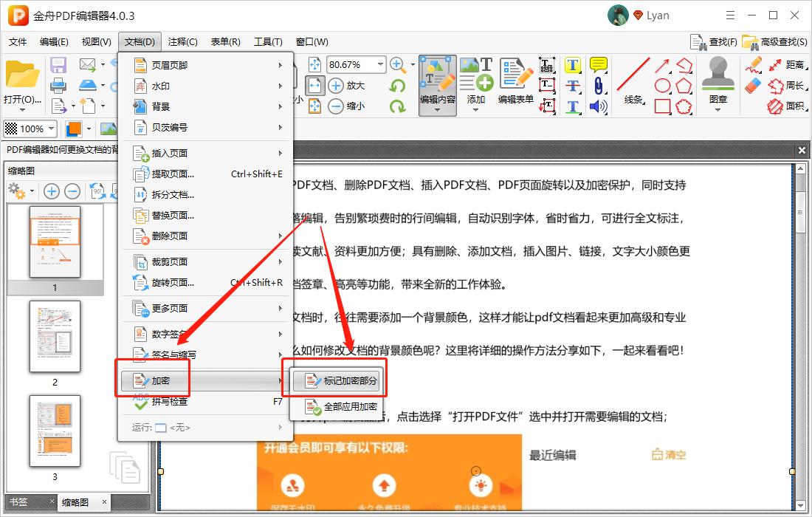Select page 2 thumbnail in sidebar
This screenshot has height=517, width=812.
[55, 336]
